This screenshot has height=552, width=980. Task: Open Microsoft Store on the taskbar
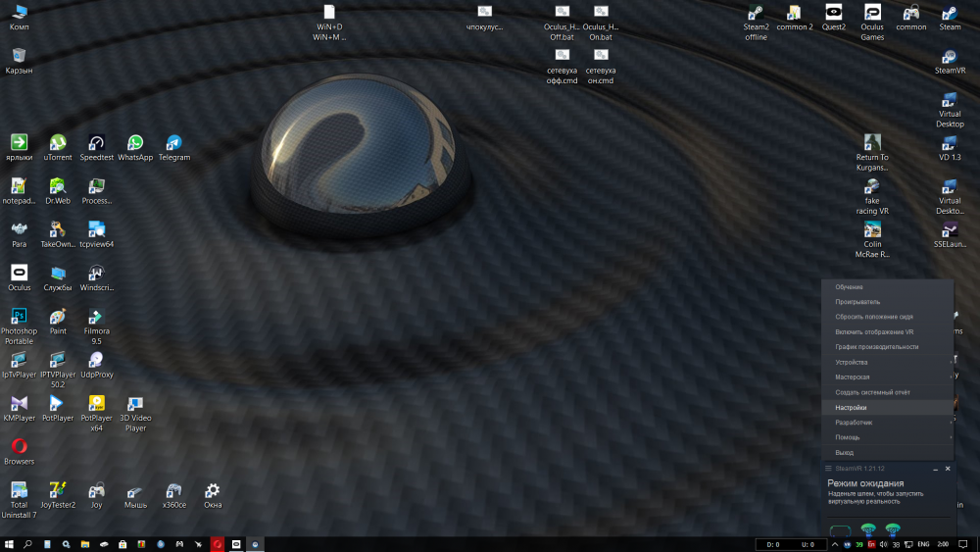click(x=122, y=544)
